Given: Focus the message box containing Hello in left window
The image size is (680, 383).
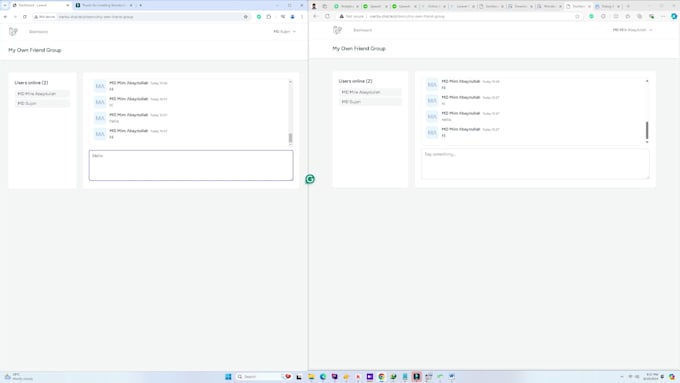Looking at the screenshot, I should (191, 165).
